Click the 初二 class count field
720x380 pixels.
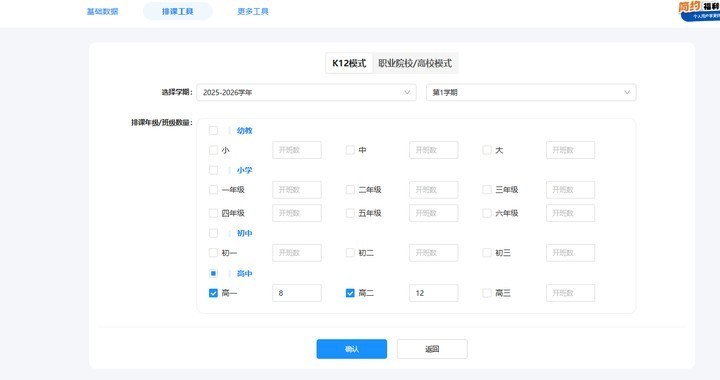click(x=433, y=253)
